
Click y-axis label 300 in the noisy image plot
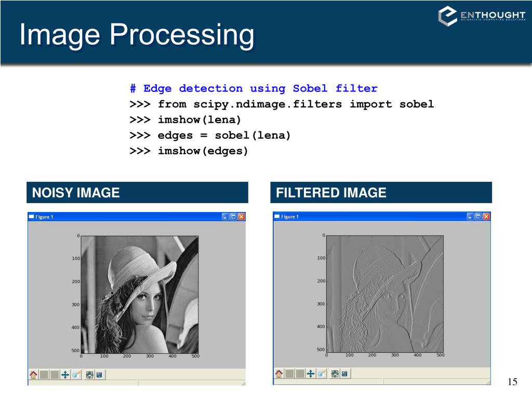(x=75, y=304)
